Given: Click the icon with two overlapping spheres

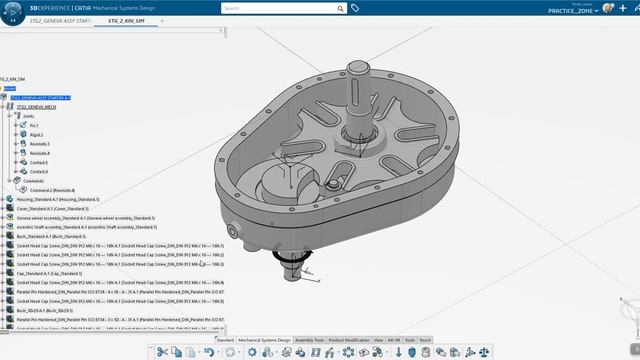Looking at the screenshot, I should click(x=300, y=352).
